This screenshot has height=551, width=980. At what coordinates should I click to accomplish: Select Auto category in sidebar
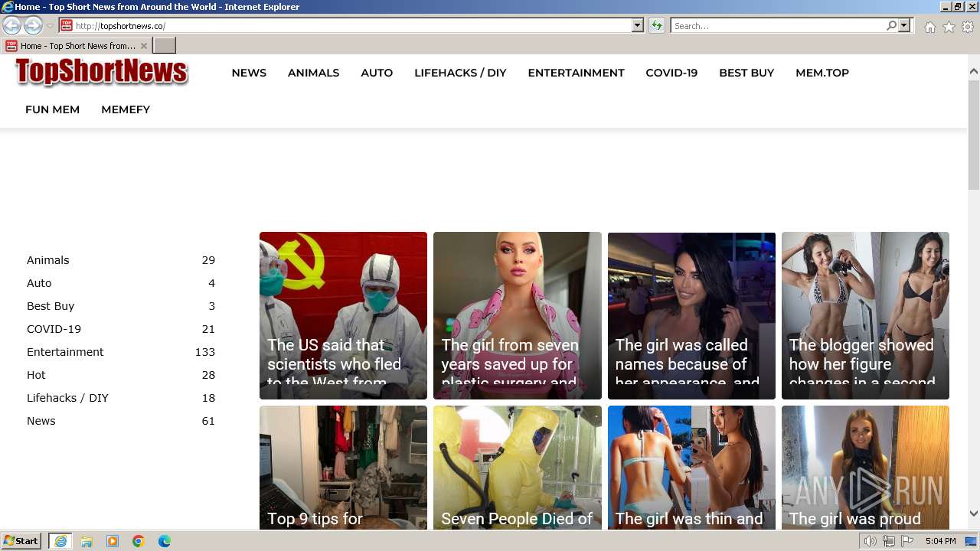(39, 283)
